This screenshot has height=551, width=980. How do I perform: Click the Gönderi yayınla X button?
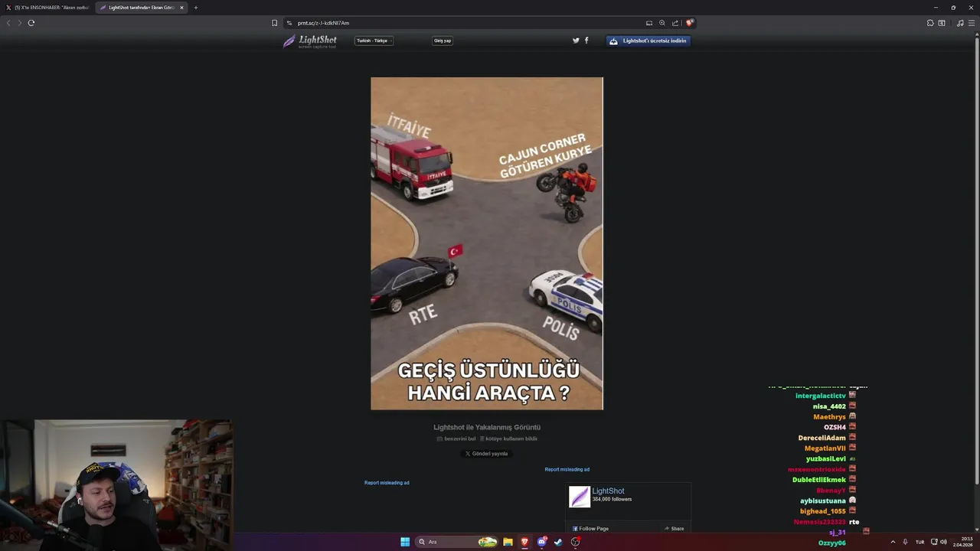point(487,454)
